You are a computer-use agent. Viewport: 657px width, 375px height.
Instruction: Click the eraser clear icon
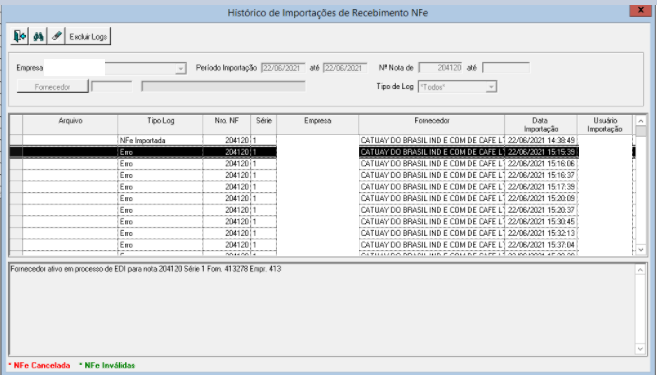pos(57,36)
